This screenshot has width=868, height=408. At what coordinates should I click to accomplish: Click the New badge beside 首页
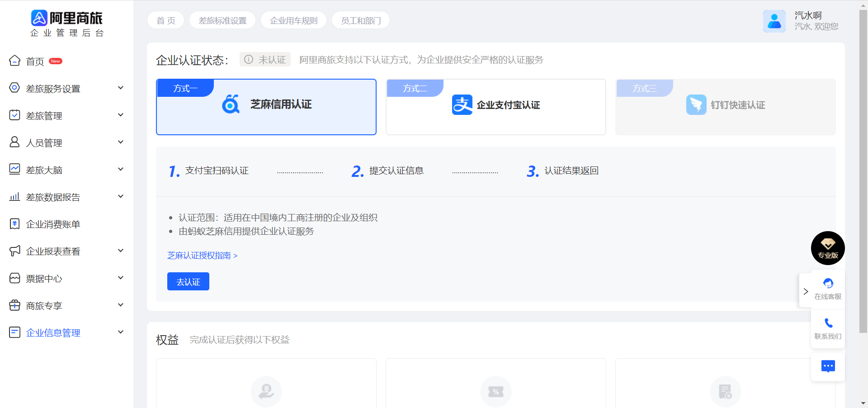click(x=56, y=61)
